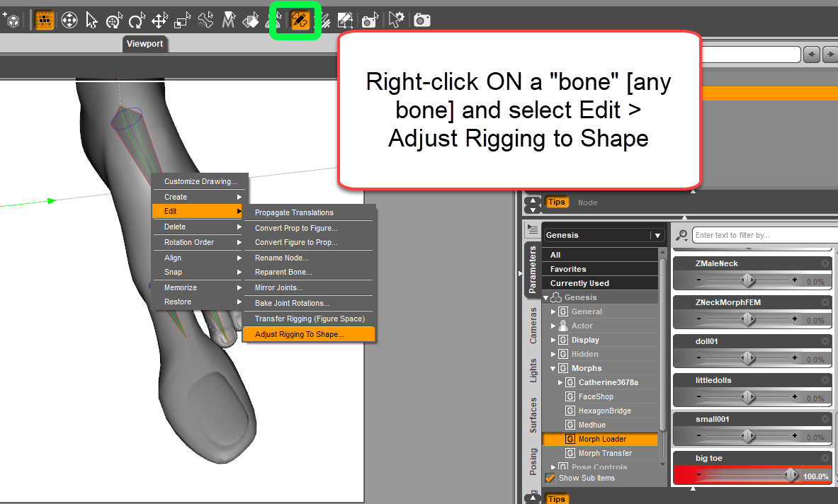
Task: Choose the Rotate tool with circular arrow
Action: pos(137,21)
